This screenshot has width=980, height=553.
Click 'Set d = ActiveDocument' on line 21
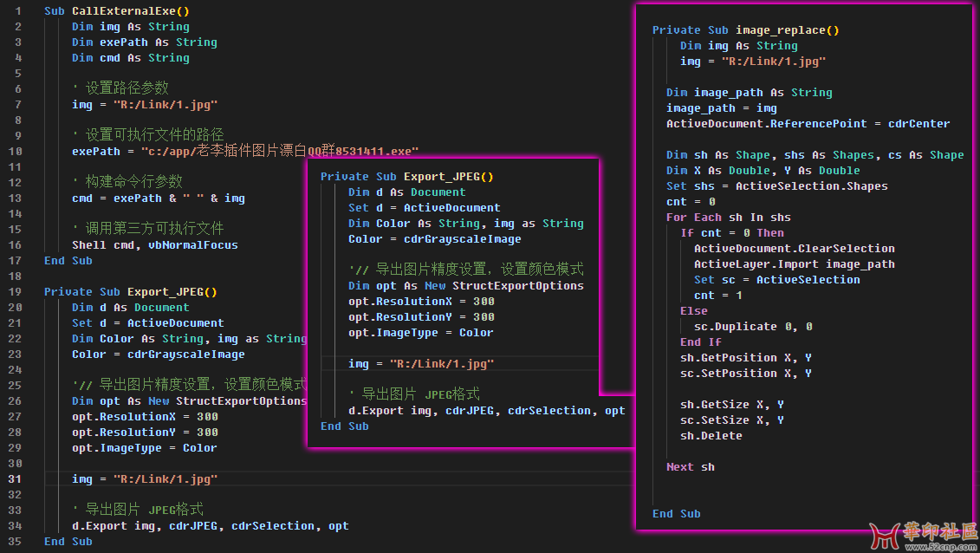pyautogui.click(x=147, y=323)
